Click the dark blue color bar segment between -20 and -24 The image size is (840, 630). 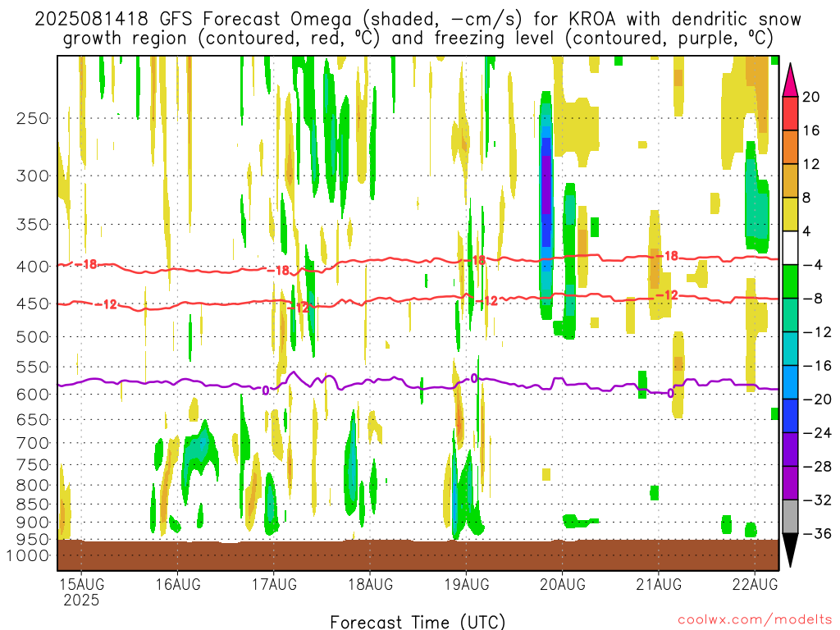[x=790, y=416]
